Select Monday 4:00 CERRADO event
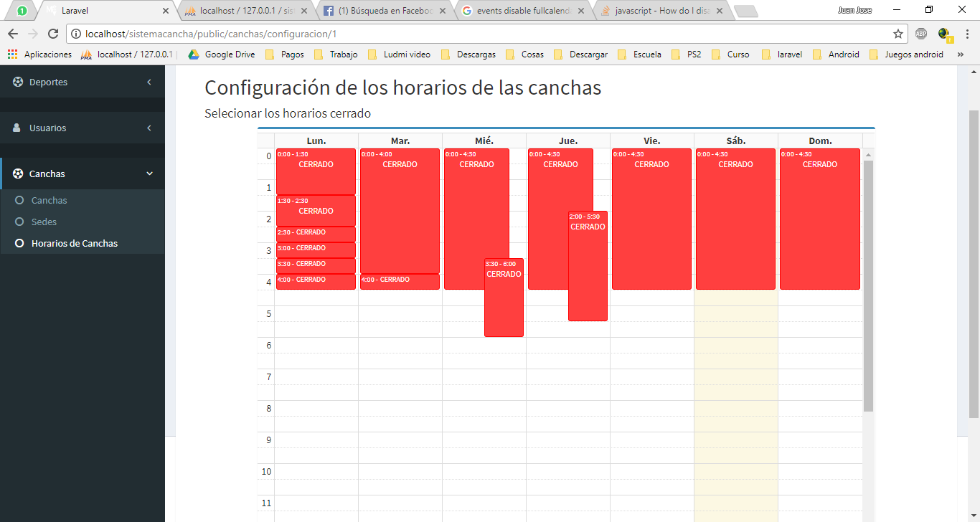 click(316, 282)
